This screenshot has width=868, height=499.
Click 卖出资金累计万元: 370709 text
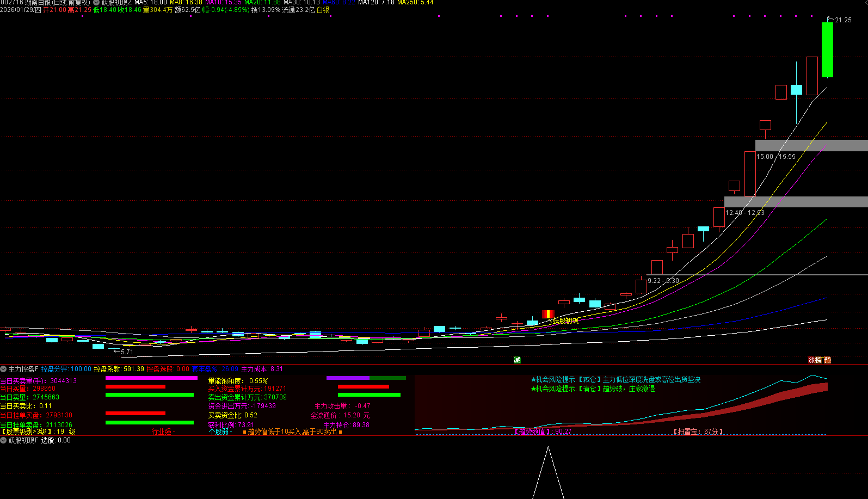(248, 397)
